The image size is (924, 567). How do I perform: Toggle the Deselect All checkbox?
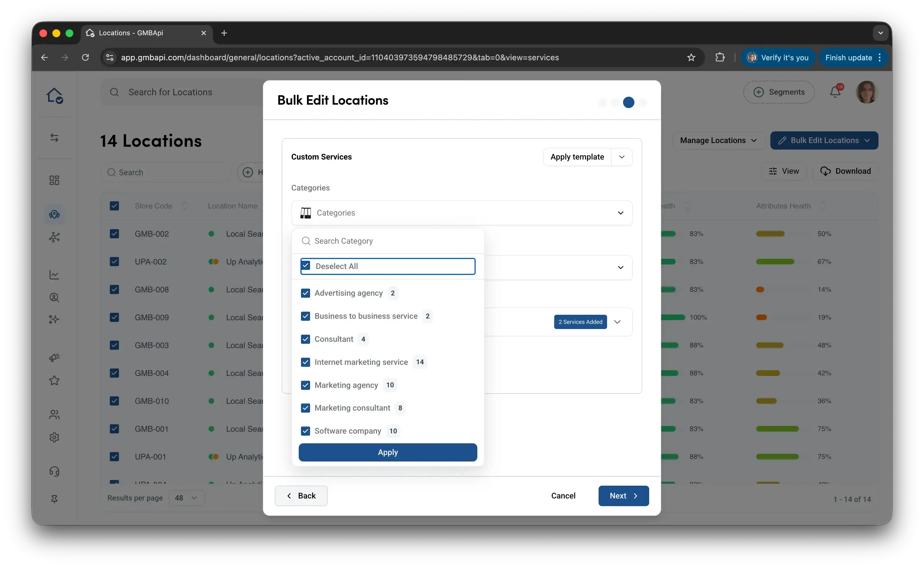coord(306,266)
